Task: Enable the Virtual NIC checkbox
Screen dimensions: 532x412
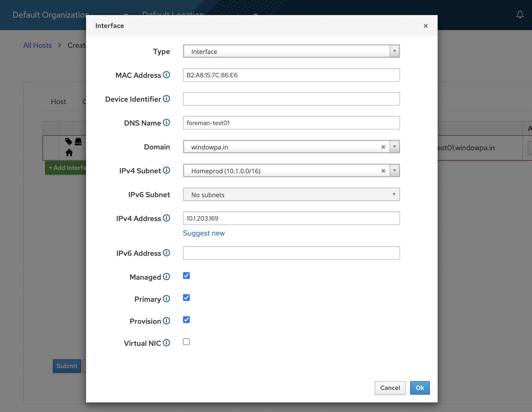Action: click(x=186, y=342)
